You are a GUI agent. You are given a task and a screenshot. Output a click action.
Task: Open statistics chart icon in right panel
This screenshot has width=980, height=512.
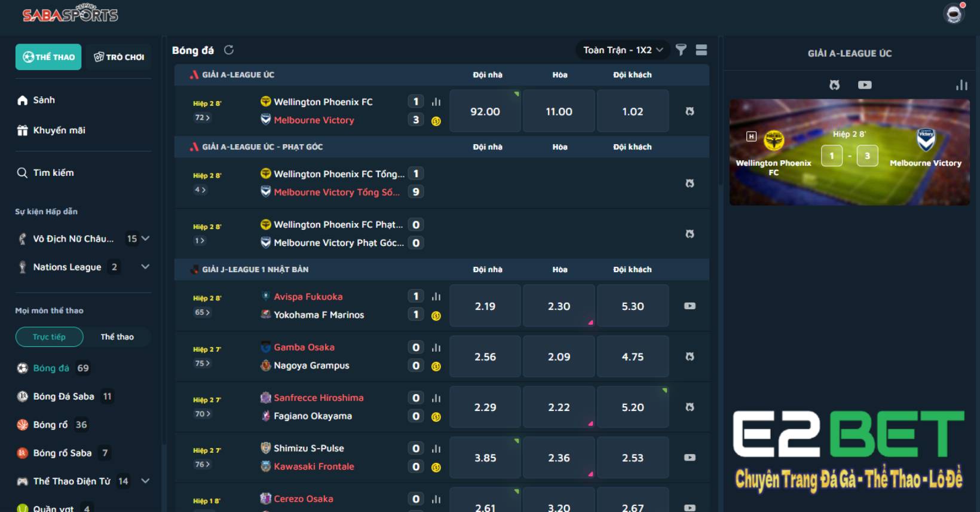click(961, 85)
